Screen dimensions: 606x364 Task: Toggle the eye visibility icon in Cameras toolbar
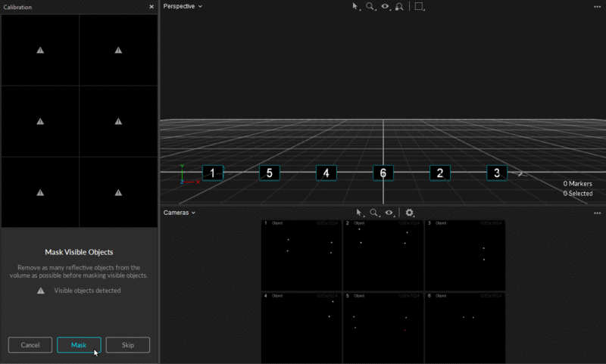point(389,213)
